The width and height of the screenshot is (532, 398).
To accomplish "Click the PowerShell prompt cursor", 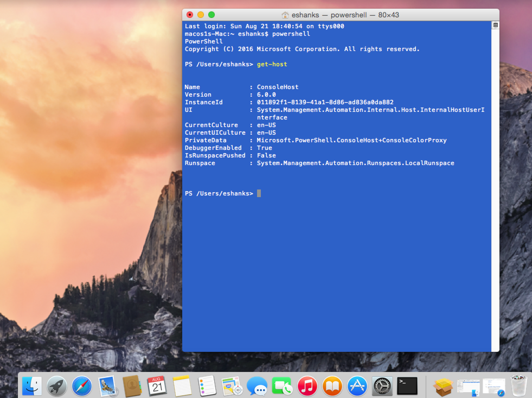I will [259, 193].
